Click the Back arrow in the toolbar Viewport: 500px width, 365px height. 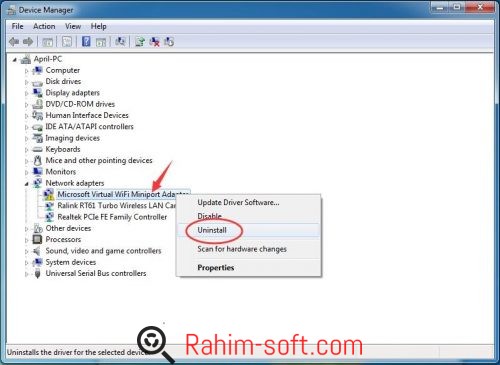point(14,42)
